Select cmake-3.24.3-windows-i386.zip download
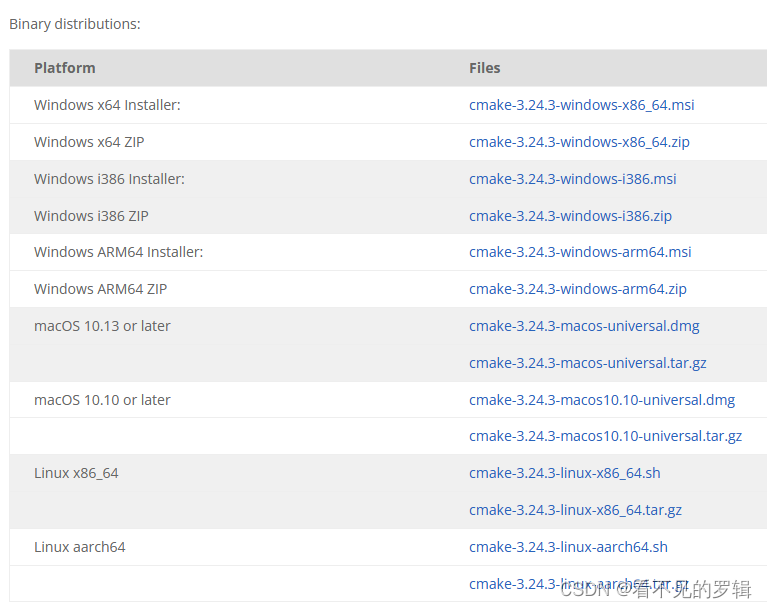 570,216
